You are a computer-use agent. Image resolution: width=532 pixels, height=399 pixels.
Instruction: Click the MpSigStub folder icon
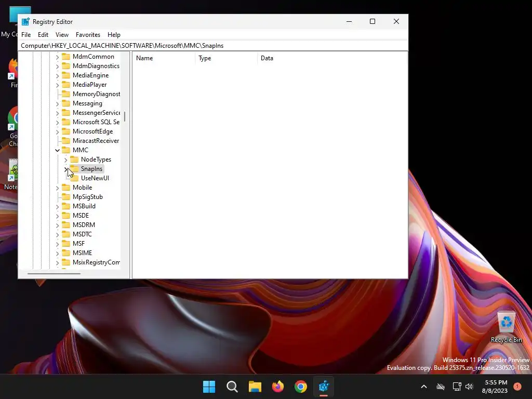pyautogui.click(x=66, y=196)
